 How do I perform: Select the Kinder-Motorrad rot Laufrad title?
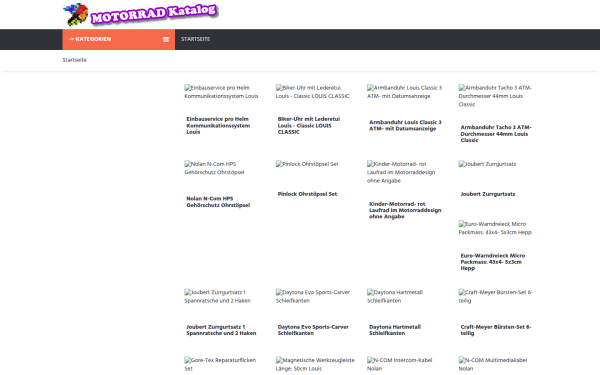tap(405, 210)
